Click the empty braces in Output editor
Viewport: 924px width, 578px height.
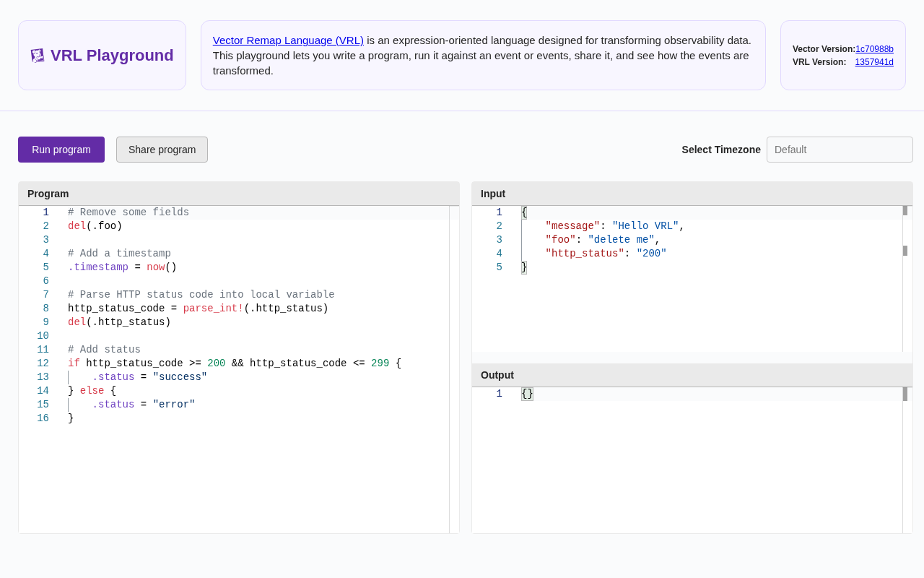pyautogui.click(x=527, y=394)
